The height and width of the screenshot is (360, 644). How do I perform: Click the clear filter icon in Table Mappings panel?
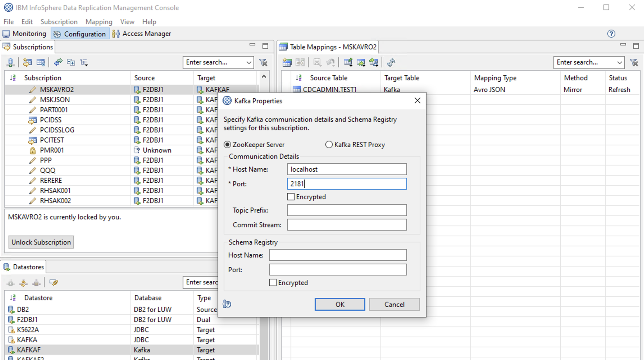click(634, 62)
